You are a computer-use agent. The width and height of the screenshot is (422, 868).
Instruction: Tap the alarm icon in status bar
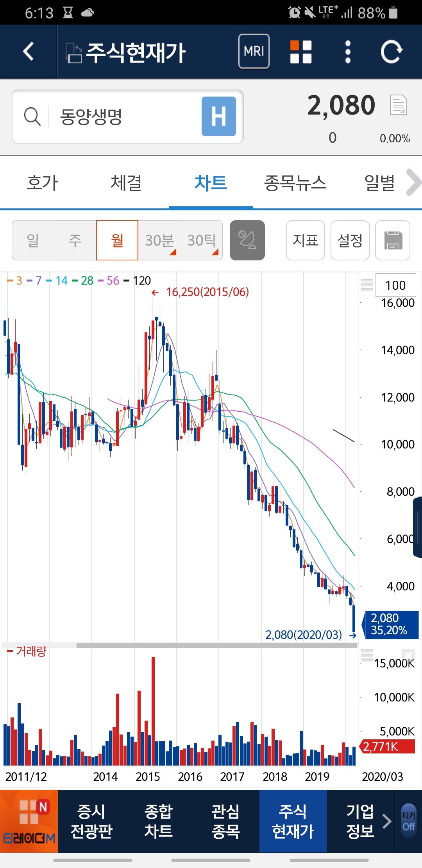294,13
